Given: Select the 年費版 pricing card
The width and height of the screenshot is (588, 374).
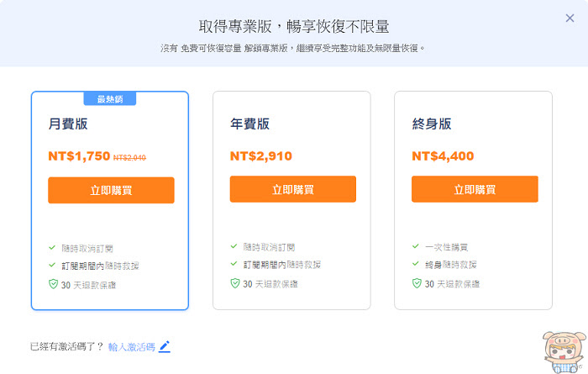Looking at the screenshot, I should pyautogui.click(x=291, y=200).
